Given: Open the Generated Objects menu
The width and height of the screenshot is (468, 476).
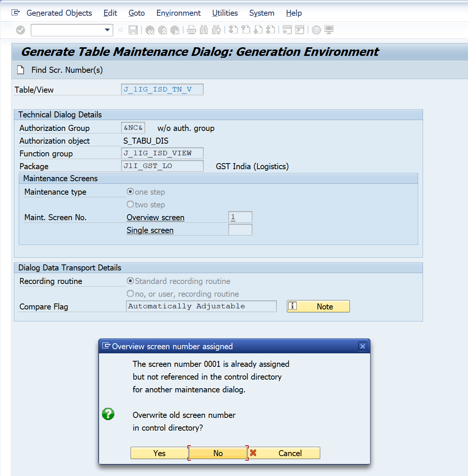Looking at the screenshot, I should 59,13.
